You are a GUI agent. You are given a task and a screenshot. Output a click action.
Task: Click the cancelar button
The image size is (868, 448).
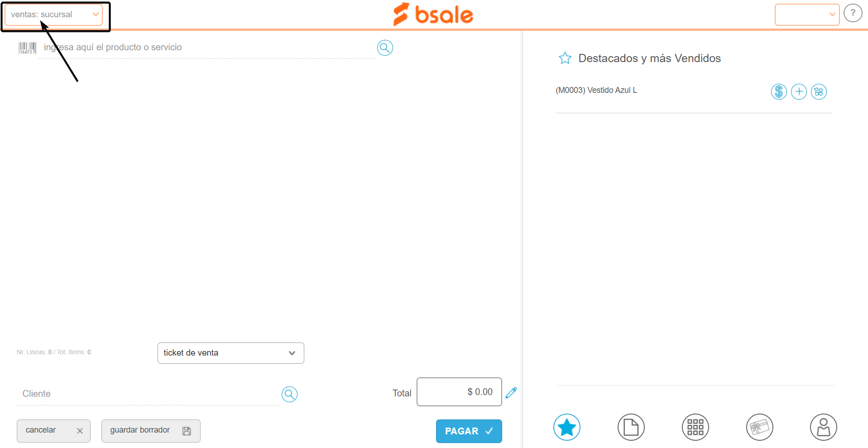click(x=53, y=431)
